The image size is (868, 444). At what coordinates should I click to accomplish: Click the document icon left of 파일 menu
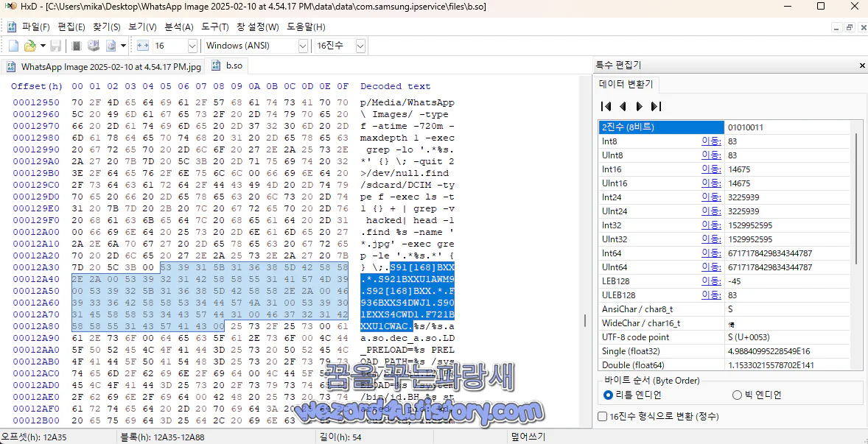click(x=13, y=27)
